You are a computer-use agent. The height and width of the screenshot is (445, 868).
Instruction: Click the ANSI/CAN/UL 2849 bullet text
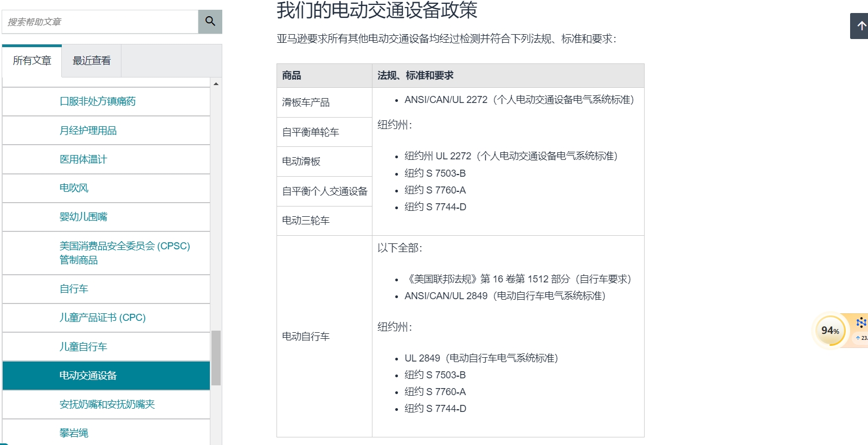pos(505,296)
